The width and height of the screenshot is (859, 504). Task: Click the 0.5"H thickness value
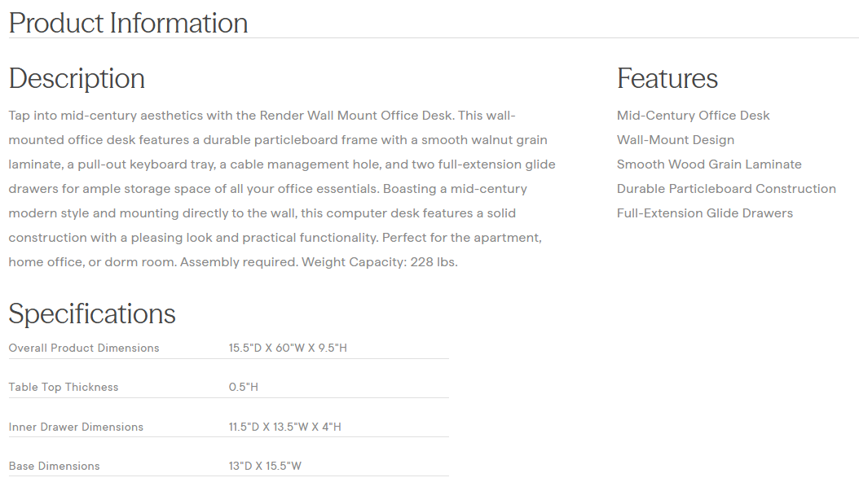(243, 387)
